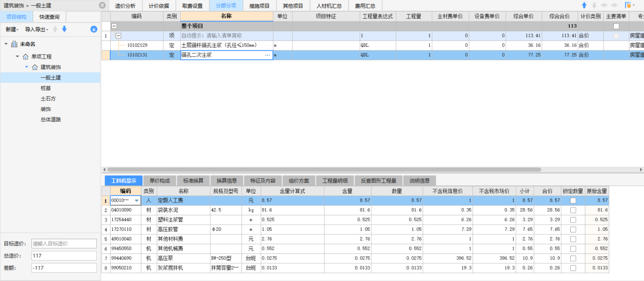Screen dimensions: 644x281
Task: Click the scrollbar's right arrow button
Action: point(641,170)
